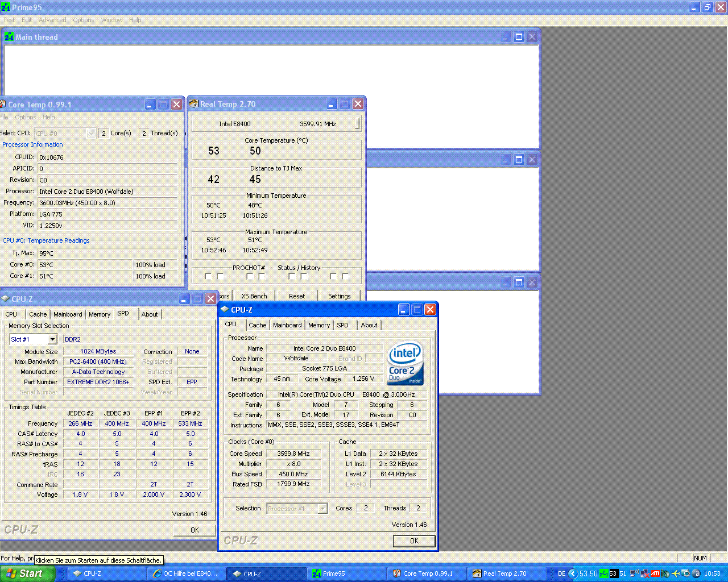Click the yellow airplane tray icon
The image size is (728, 582).
coord(676,573)
